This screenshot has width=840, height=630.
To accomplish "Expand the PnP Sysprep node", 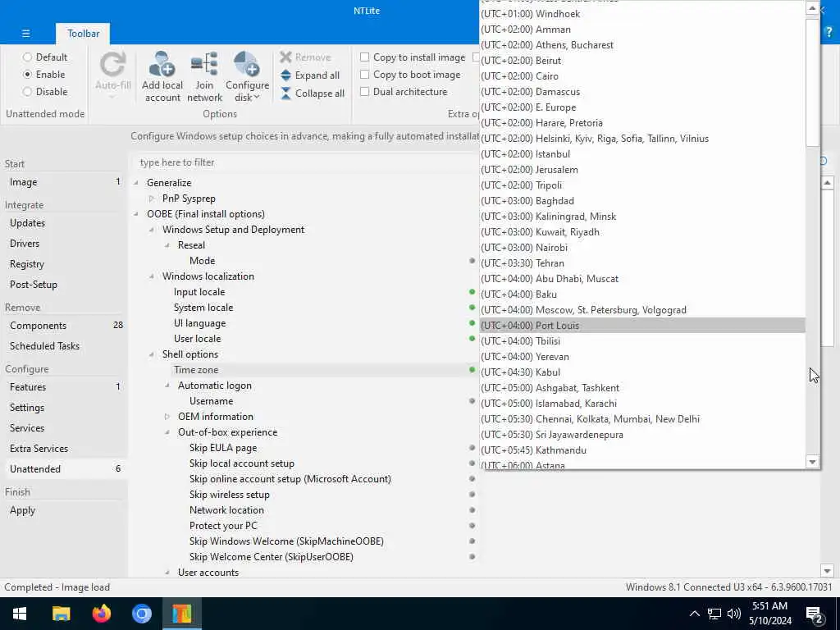I will click(152, 199).
